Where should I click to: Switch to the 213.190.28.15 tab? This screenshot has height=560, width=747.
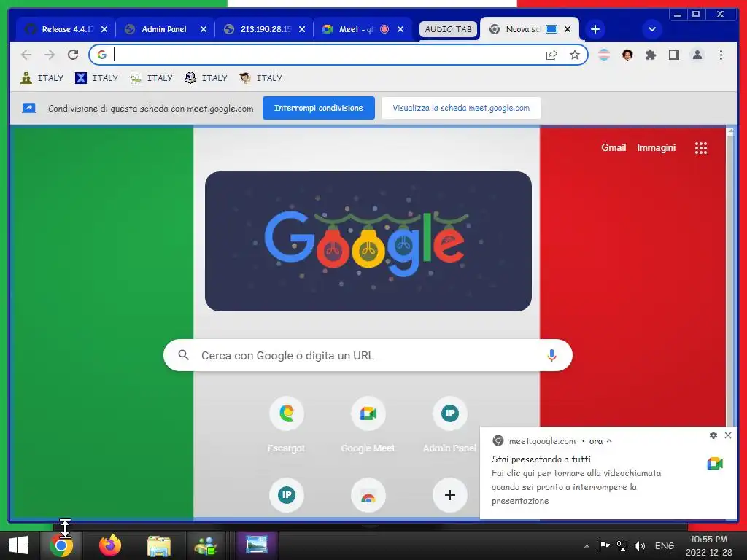[265, 29]
